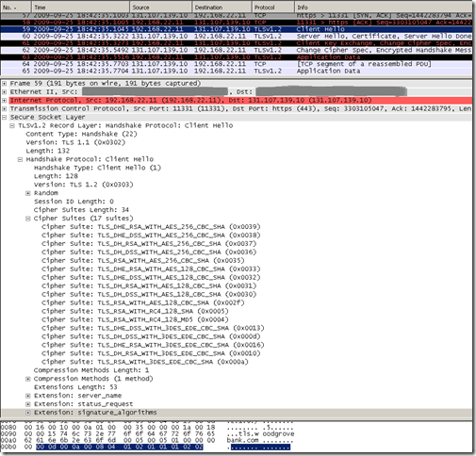Sort by the Time column header

pyautogui.click(x=80, y=8)
